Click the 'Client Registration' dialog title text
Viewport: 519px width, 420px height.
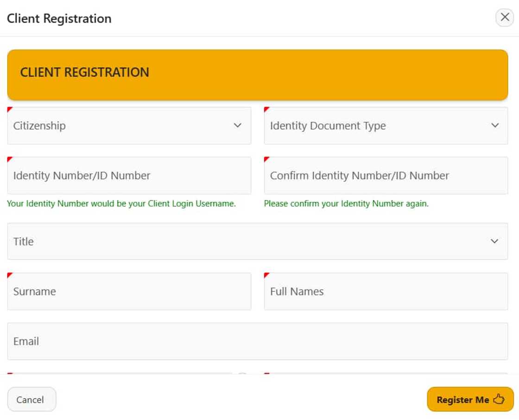(59, 19)
